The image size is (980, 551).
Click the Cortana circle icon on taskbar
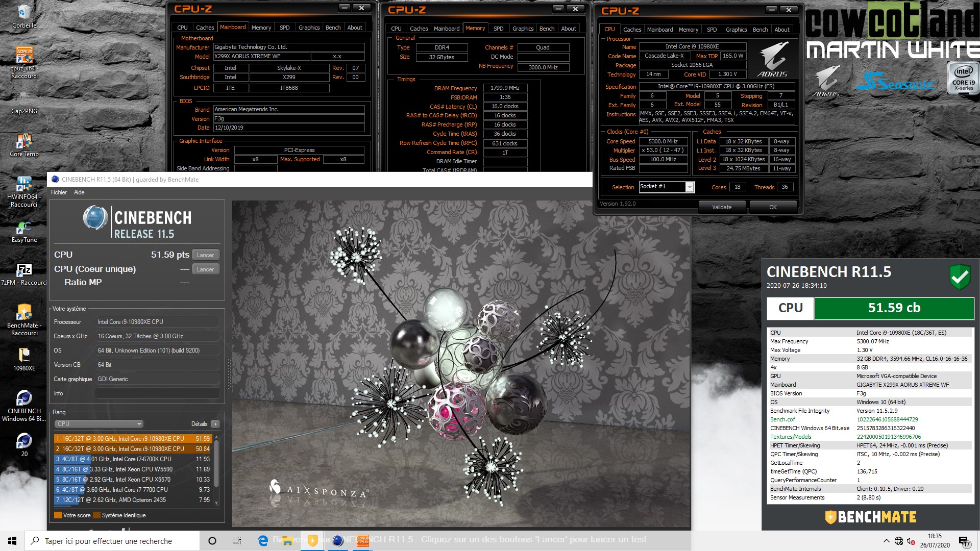(x=212, y=541)
